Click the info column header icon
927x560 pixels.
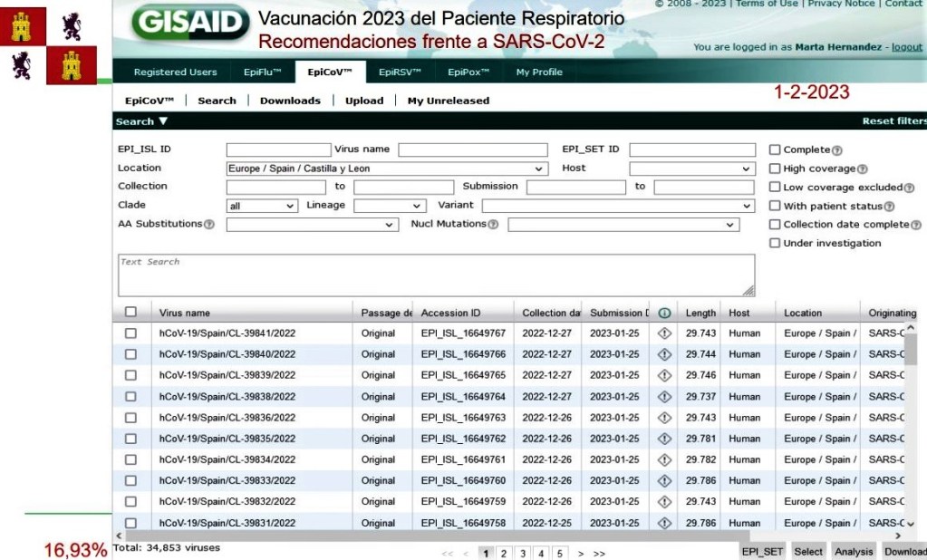tap(664, 313)
